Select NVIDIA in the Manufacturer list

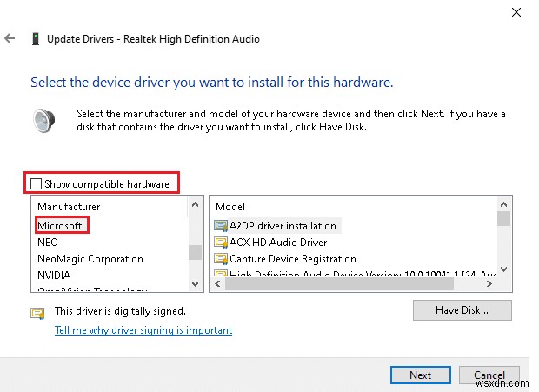click(x=54, y=276)
